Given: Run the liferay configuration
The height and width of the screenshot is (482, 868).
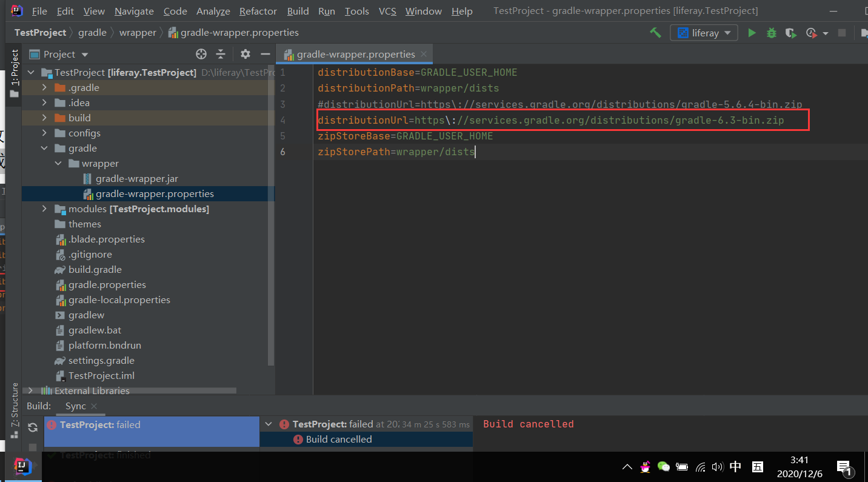Looking at the screenshot, I should tap(752, 33).
